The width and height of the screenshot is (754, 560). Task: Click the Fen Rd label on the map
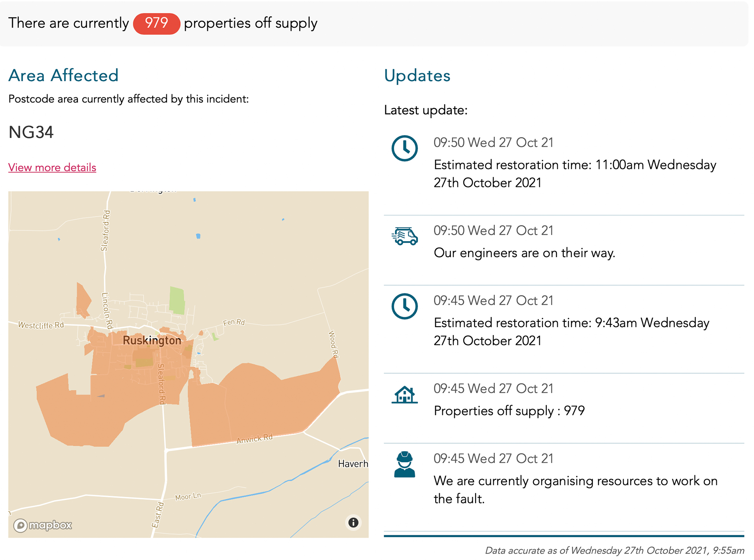click(x=234, y=322)
